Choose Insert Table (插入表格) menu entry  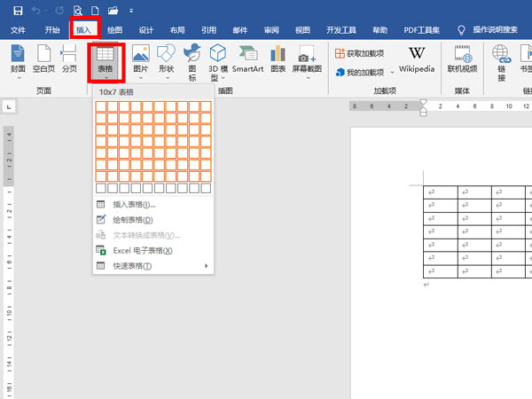coord(133,205)
